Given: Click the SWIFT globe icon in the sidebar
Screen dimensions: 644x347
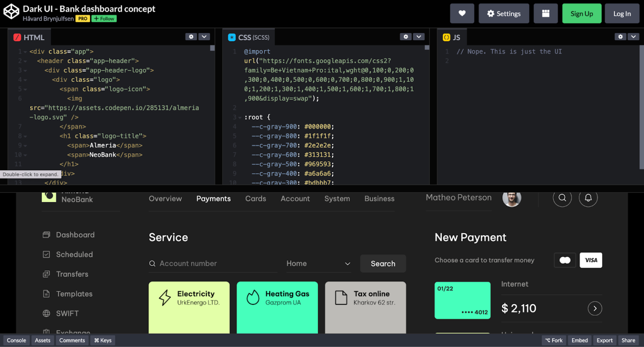Looking at the screenshot, I should (x=47, y=313).
